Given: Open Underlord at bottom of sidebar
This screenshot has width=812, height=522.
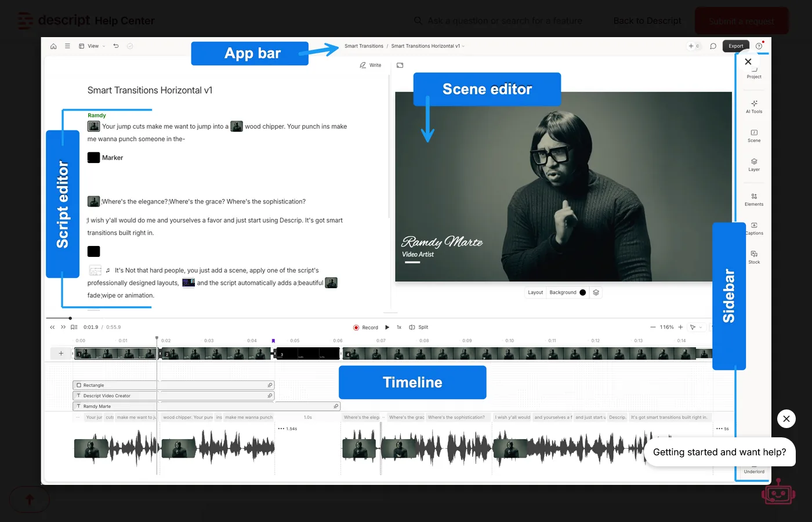Looking at the screenshot, I should pyautogui.click(x=754, y=469).
